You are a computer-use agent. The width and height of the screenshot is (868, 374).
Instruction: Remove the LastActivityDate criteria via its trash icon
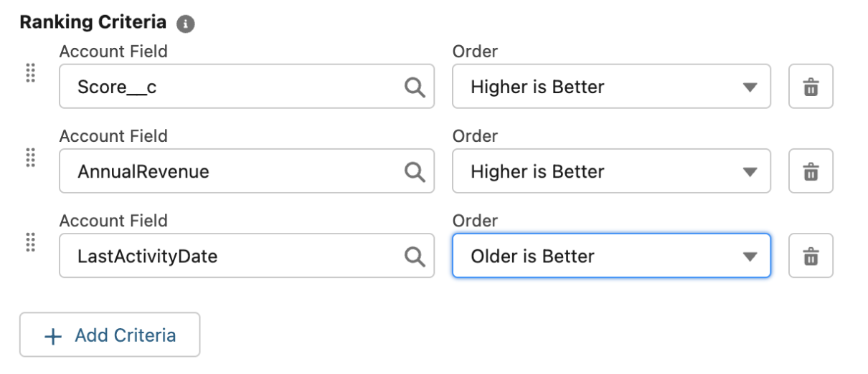[x=811, y=256]
